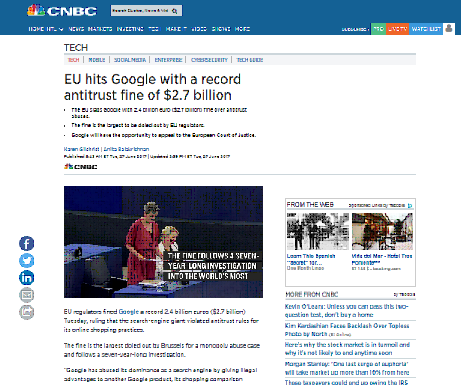
Task: Share article on Facebook
Action: pos(27,244)
